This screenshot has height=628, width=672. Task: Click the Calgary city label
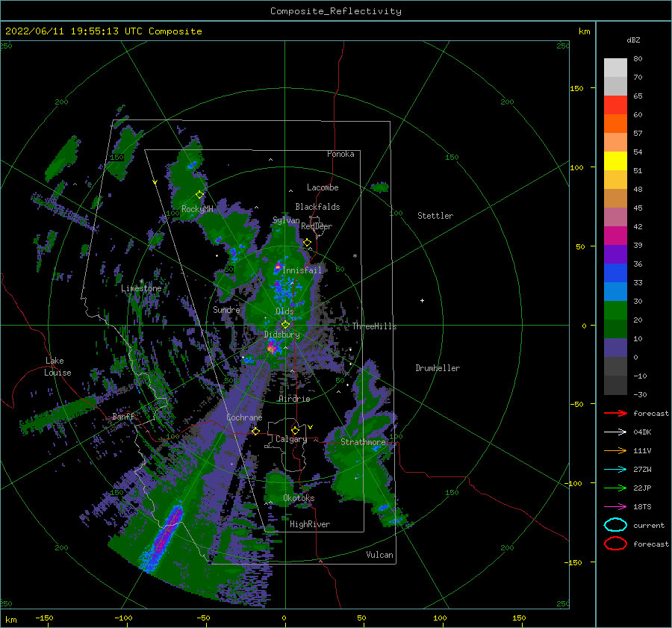[291, 439]
